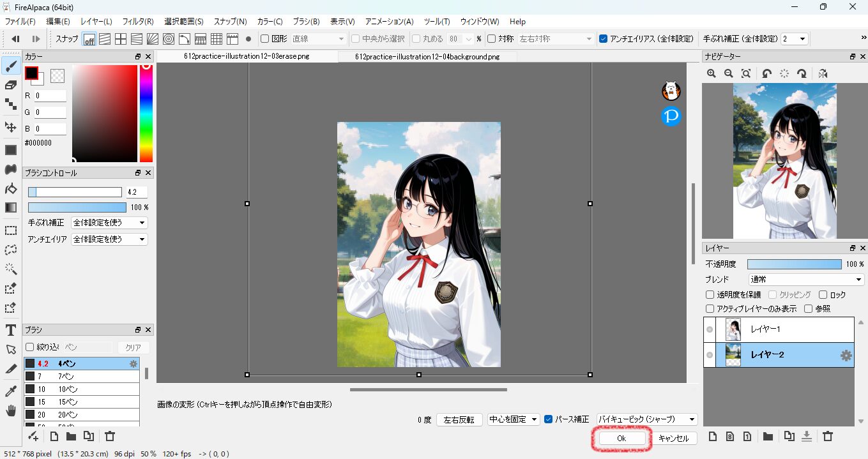This screenshot has width=868, height=459.
Task: Open the 中心を固定 dropdown
Action: coord(513,419)
